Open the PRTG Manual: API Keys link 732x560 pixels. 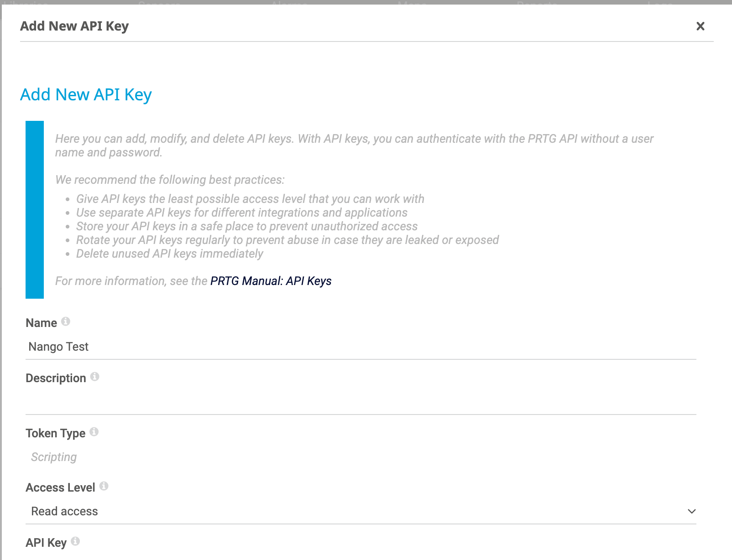click(x=271, y=281)
